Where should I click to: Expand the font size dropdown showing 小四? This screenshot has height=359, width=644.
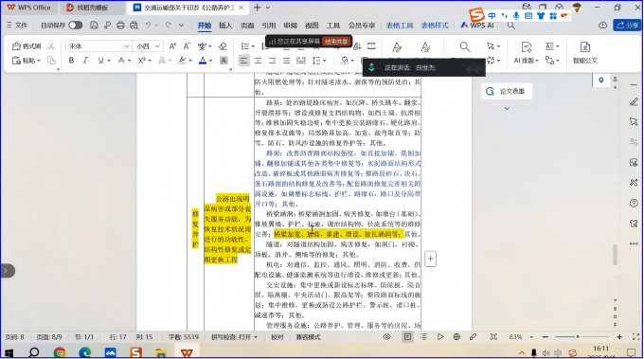(148, 46)
